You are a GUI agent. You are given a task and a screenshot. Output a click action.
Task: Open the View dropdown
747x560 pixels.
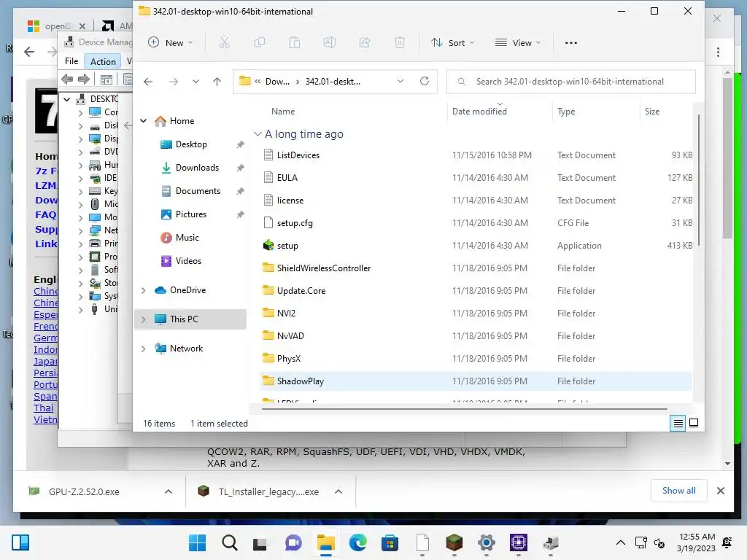pyautogui.click(x=519, y=43)
